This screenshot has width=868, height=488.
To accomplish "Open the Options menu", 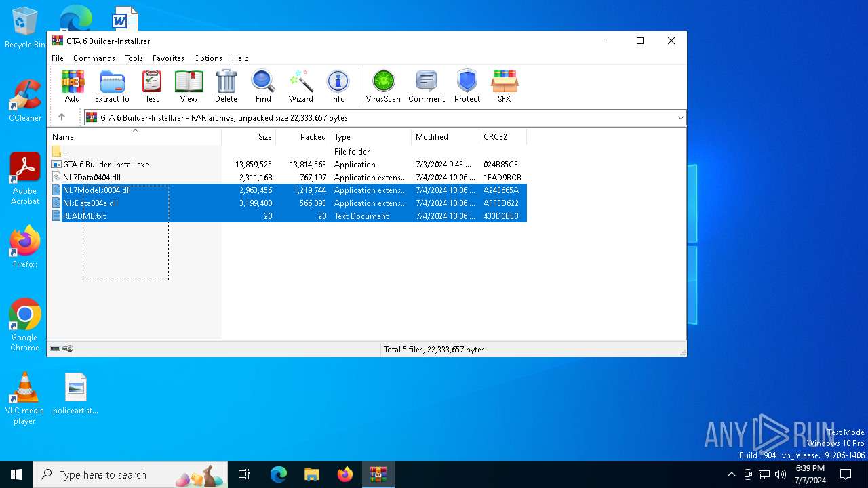I will pos(208,58).
